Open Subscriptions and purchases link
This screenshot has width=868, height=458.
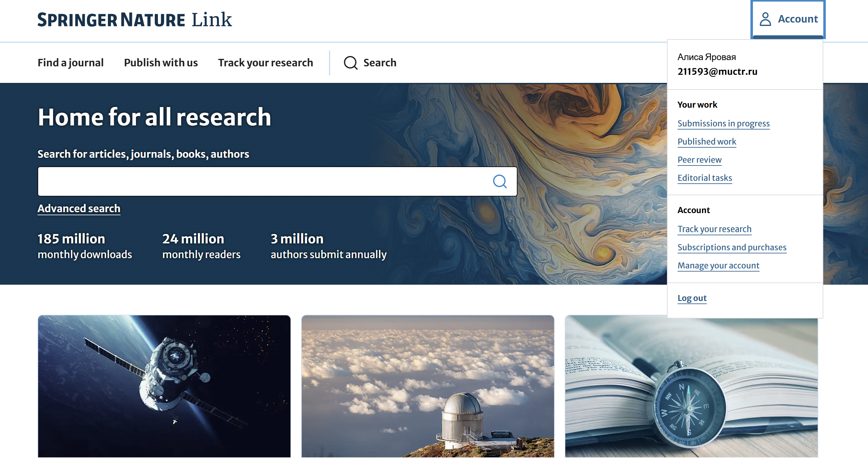[732, 247]
